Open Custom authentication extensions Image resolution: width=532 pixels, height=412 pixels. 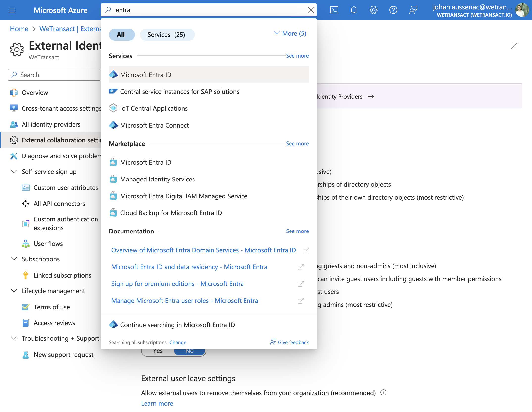coord(66,223)
